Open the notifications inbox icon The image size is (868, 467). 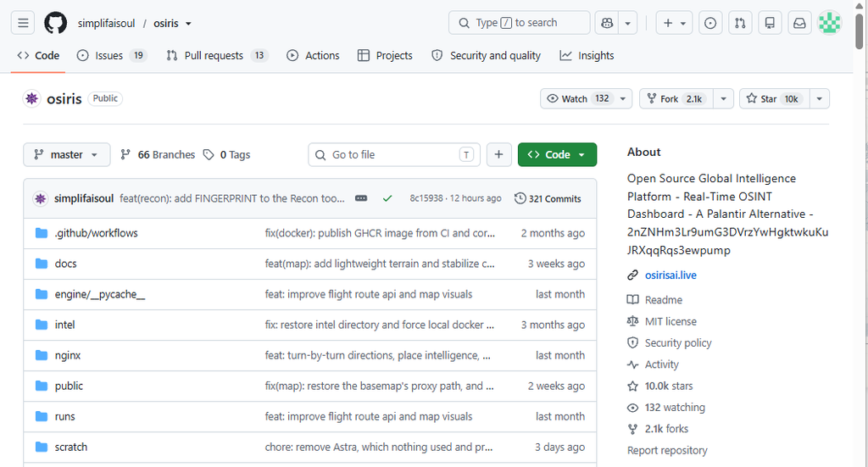(x=799, y=23)
